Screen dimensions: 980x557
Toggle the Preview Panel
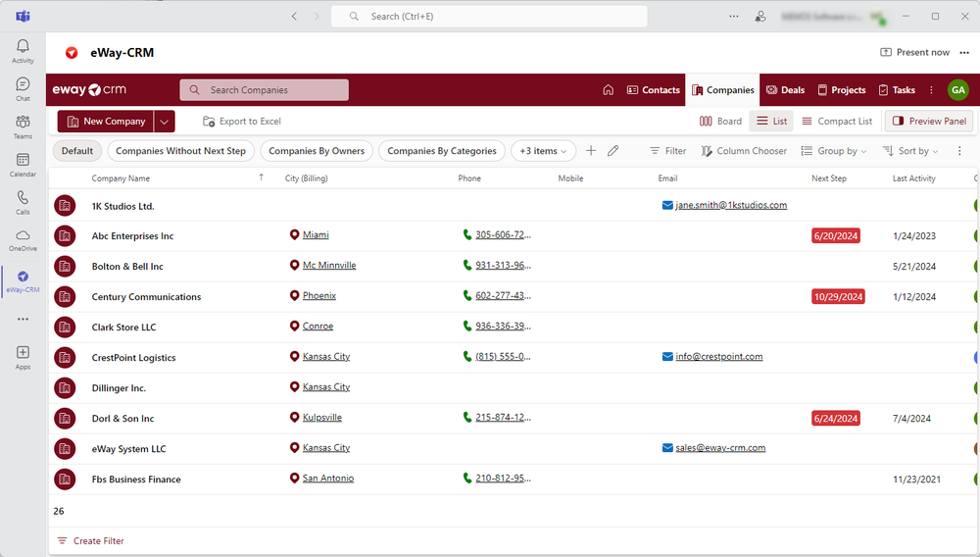[x=928, y=122]
